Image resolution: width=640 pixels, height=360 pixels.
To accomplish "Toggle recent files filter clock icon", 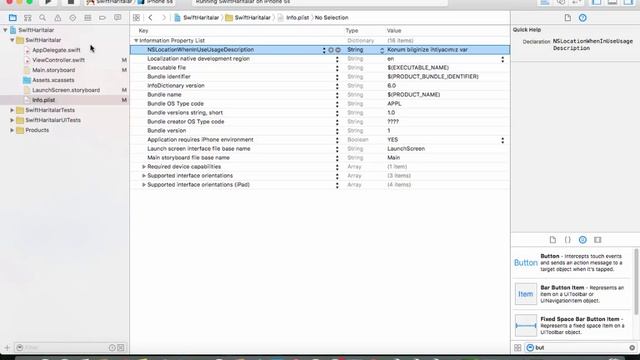I will tap(112, 348).
